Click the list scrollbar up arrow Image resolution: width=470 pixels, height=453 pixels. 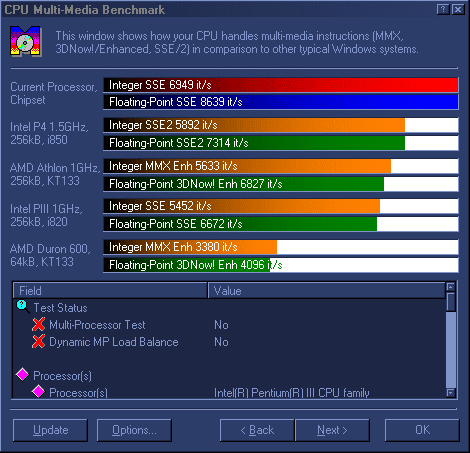pos(451,287)
